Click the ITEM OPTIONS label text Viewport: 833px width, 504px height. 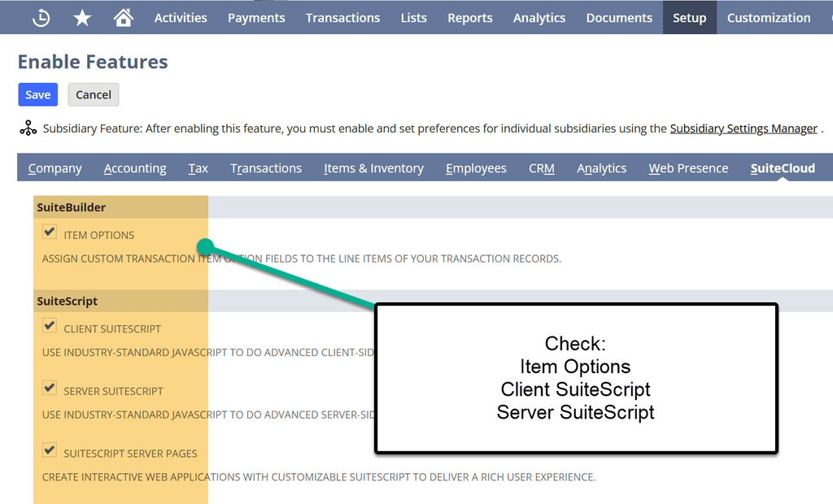tap(98, 235)
